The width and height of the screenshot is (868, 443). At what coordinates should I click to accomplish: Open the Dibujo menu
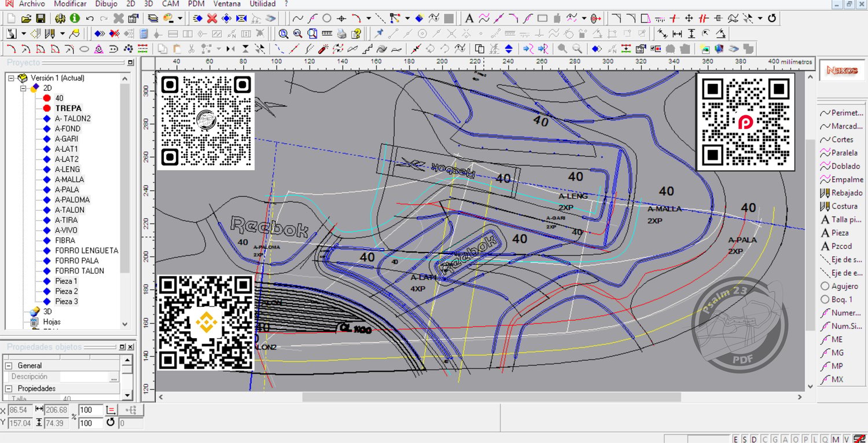point(106,4)
